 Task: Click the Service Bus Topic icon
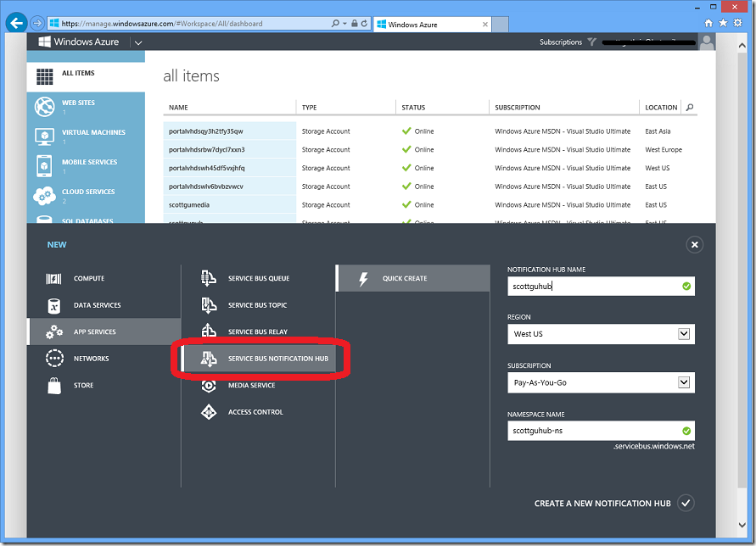point(208,305)
